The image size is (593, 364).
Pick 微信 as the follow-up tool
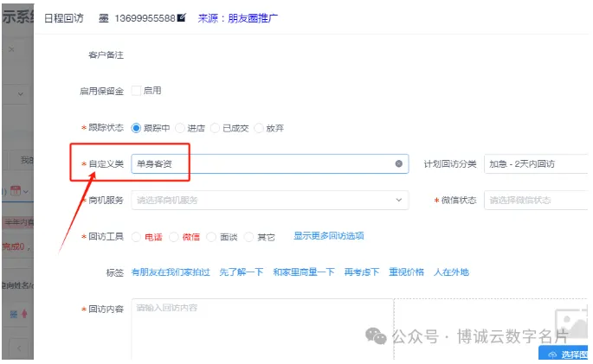coord(174,236)
